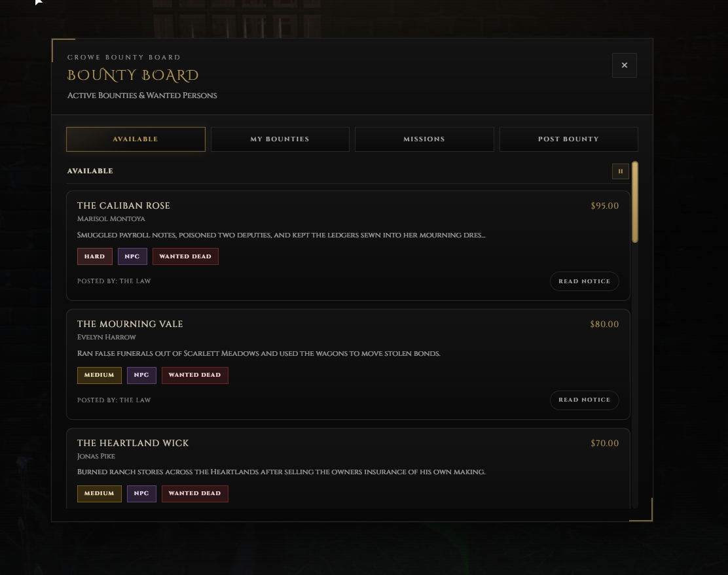Screen dimensions: 728x575
Task: Read notice for The Caliban Rose
Action: click(585, 281)
